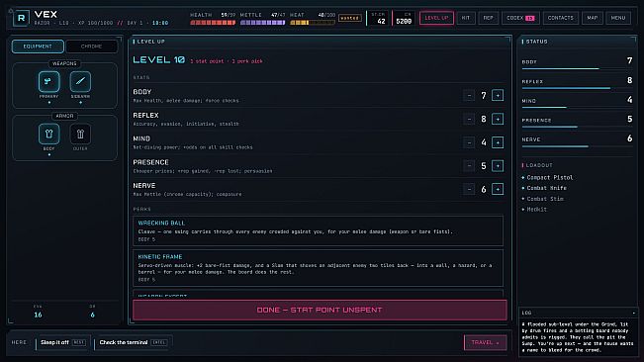Decrease Reflex stat with minus button

point(469,119)
